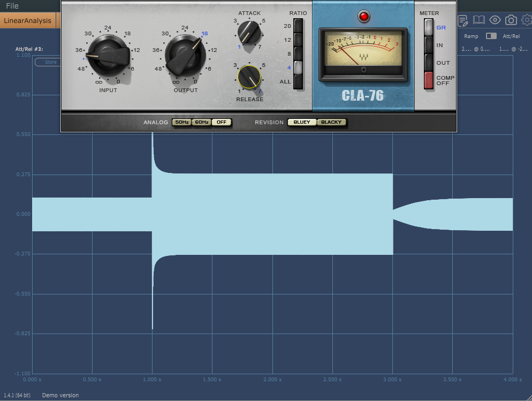Click the 0.275 axis value
532x401 pixels.
(24, 175)
